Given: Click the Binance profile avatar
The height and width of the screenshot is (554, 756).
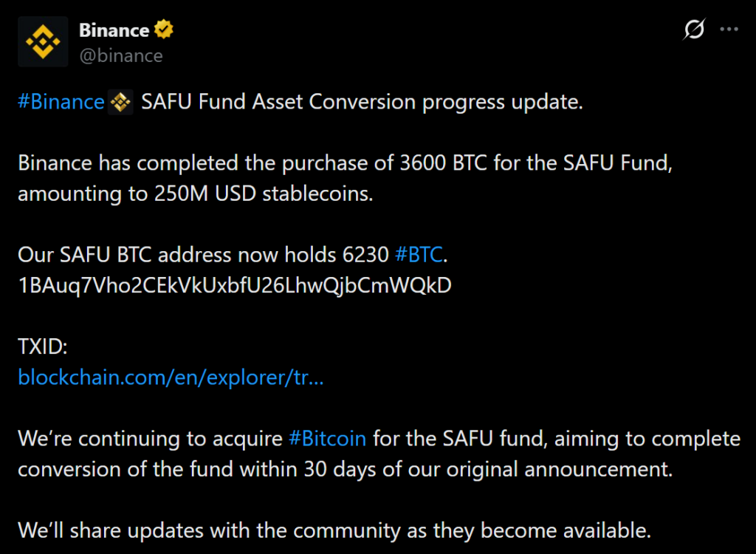Looking at the screenshot, I should click(43, 41).
